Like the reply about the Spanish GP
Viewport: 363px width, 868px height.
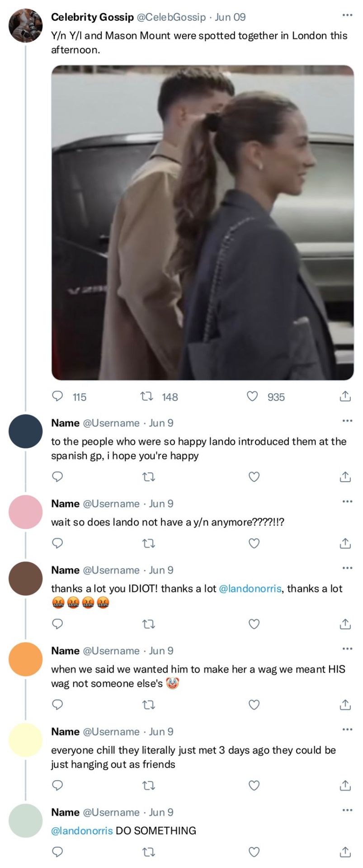[254, 476]
